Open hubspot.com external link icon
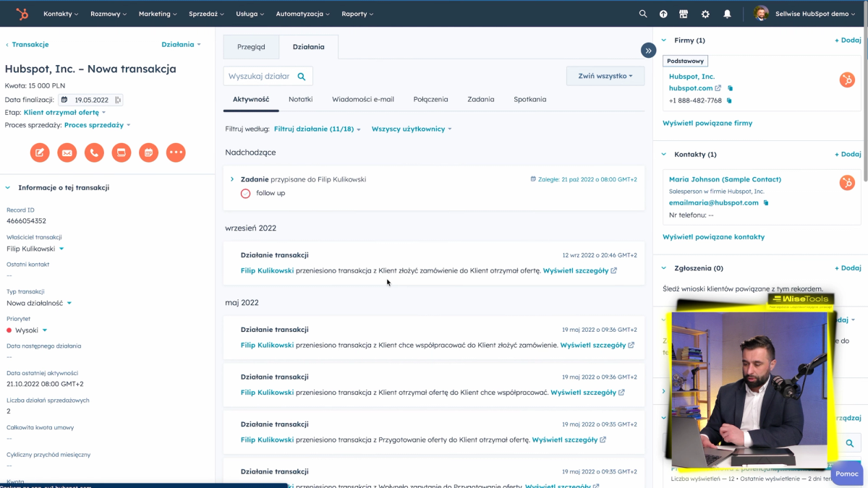 (x=718, y=88)
